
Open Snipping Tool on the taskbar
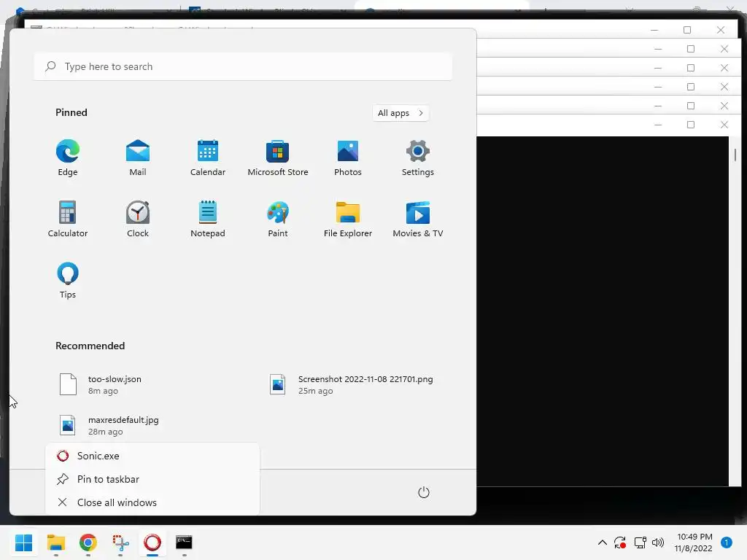[x=120, y=542]
